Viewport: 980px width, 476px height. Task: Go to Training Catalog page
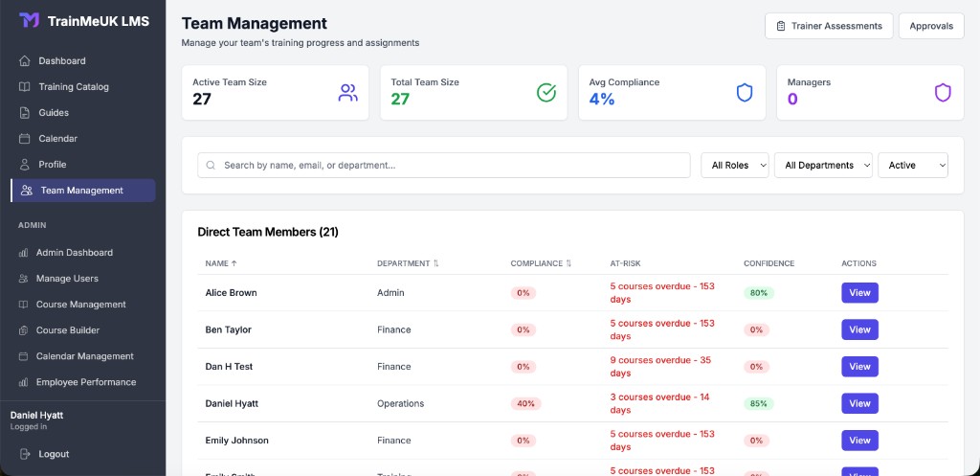coord(82,87)
